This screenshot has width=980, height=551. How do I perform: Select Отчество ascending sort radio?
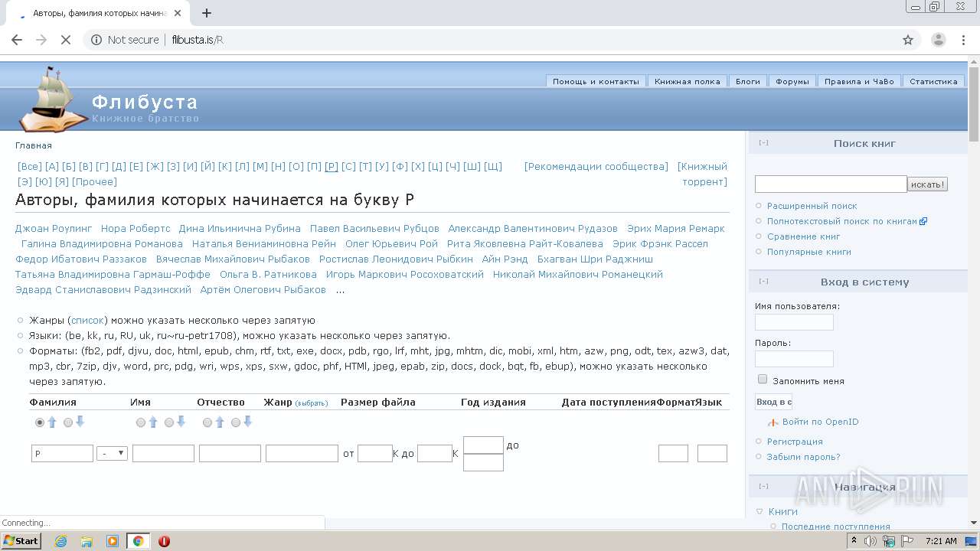207,422
